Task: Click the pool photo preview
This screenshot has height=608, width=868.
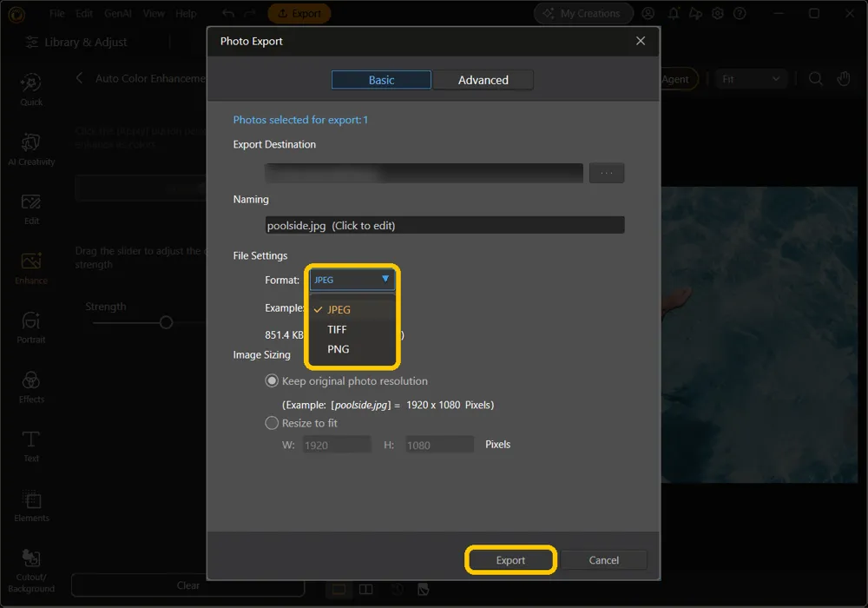Action: click(x=759, y=334)
